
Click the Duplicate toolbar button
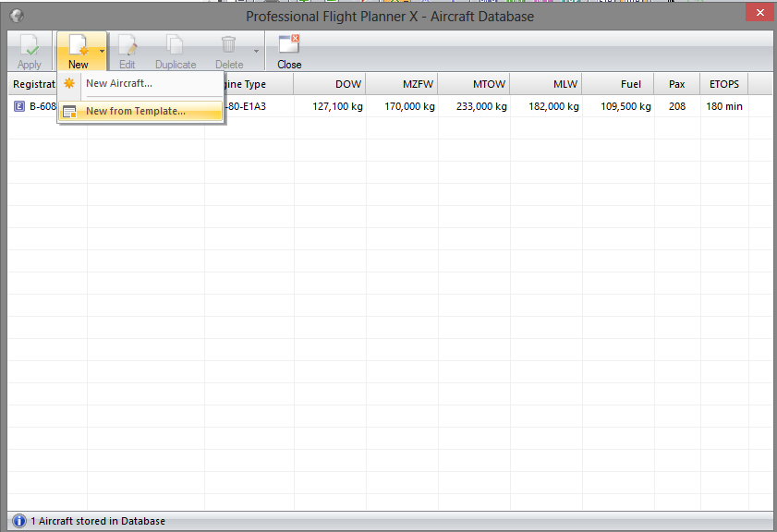tap(176, 52)
